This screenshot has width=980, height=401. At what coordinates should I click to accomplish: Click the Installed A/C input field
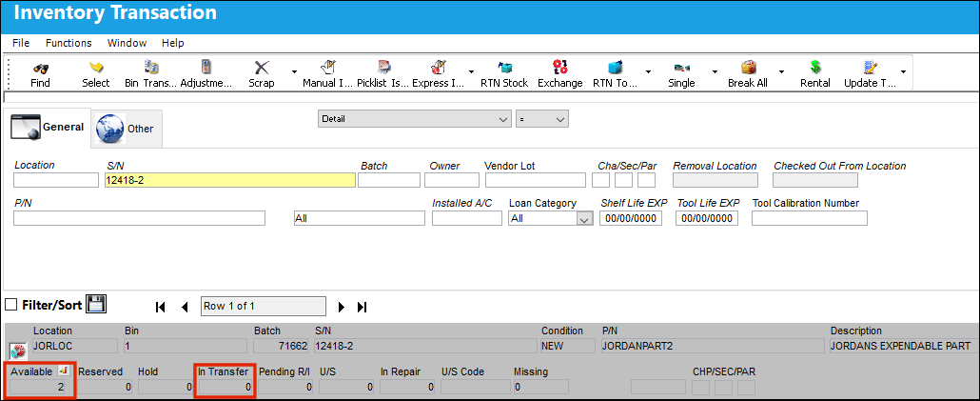tap(467, 218)
